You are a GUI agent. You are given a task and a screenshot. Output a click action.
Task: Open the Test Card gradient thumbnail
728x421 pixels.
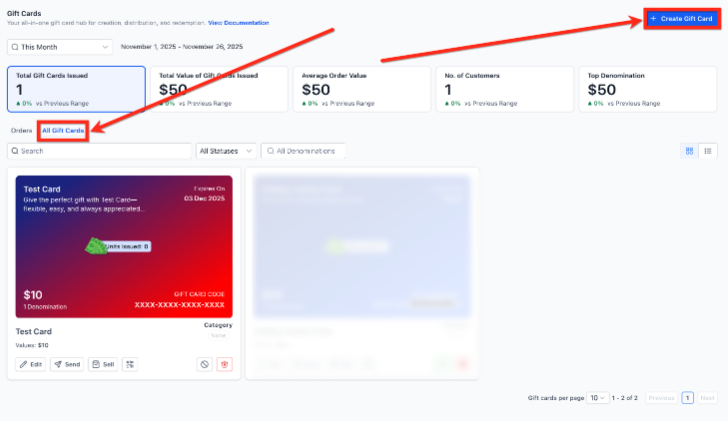(124, 246)
